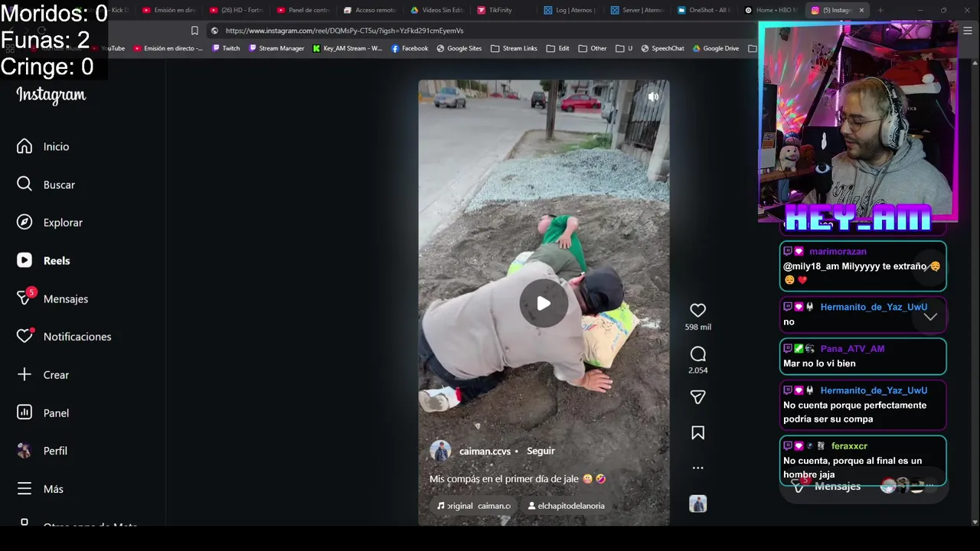Viewport: 980px width, 551px height.
Task: Open Perfil avatar in sidebar
Action: point(24,451)
